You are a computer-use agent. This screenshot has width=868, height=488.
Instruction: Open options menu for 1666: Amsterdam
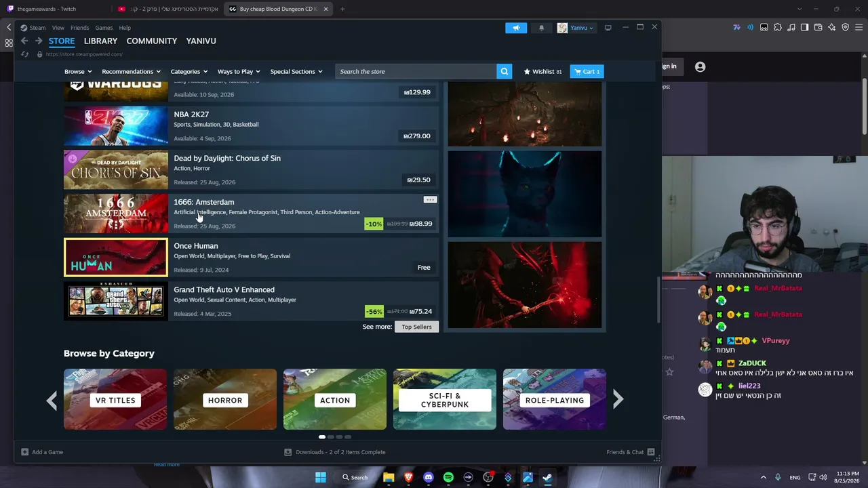[430, 200]
